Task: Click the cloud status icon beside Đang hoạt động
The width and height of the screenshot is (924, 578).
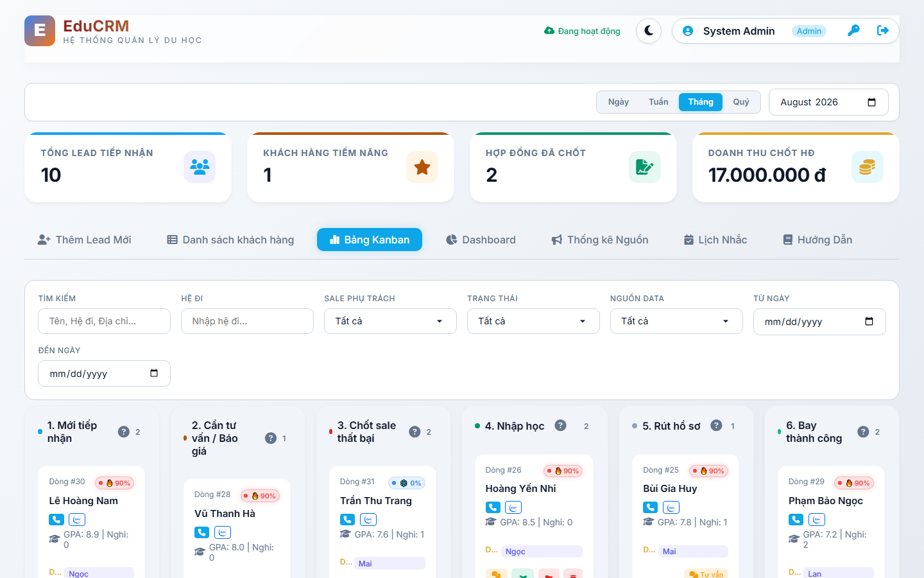Action: pos(549,31)
